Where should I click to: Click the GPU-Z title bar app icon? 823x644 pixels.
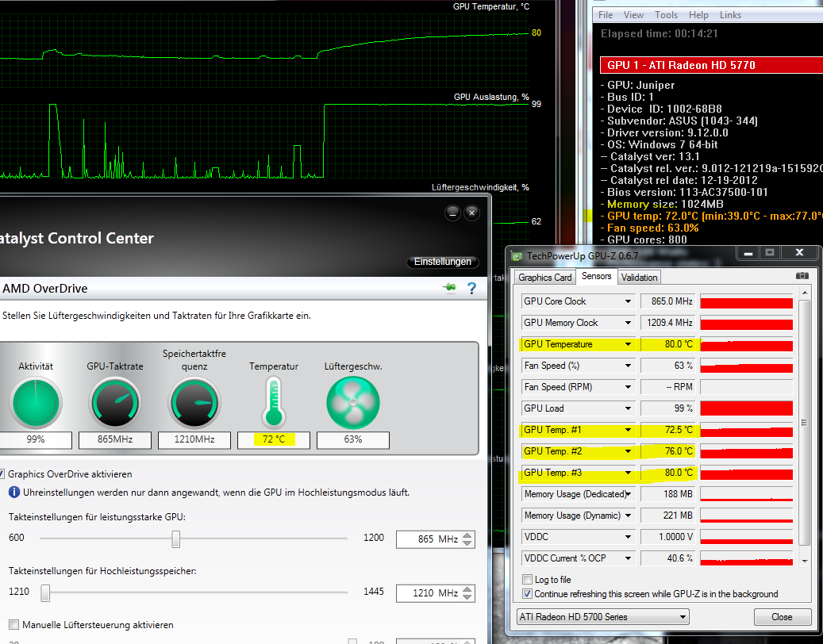coord(517,256)
